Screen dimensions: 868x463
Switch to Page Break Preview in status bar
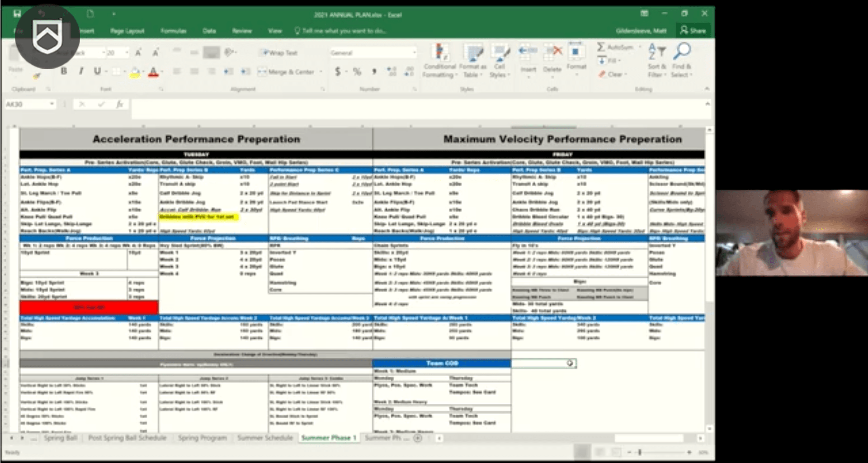coord(616,452)
